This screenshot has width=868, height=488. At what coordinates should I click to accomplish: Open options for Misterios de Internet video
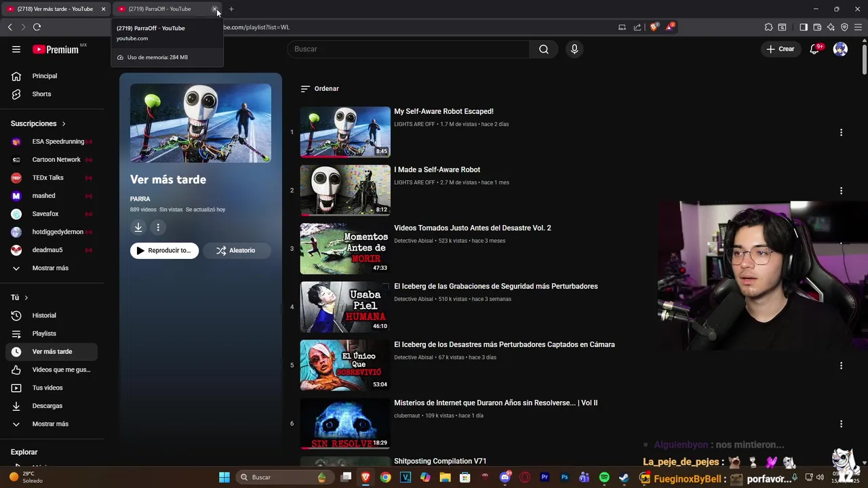[x=841, y=424]
